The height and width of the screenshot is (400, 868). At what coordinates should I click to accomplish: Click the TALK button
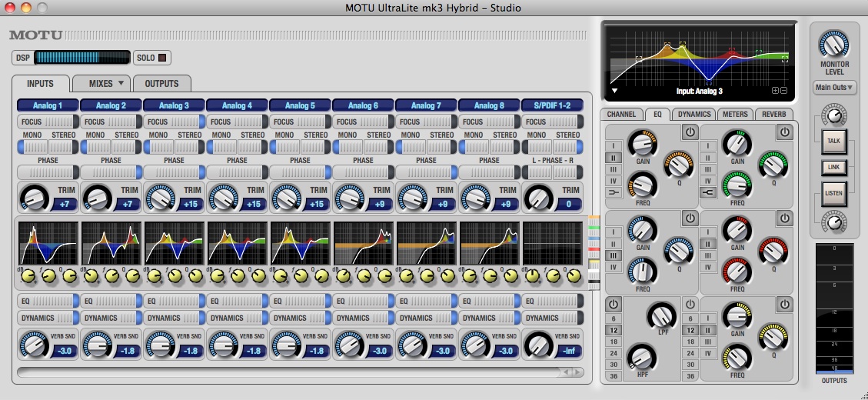click(833, 141)
